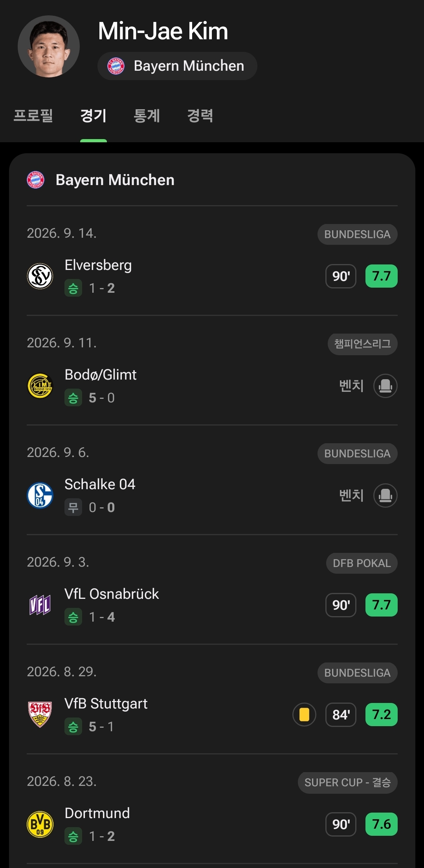Tap the Bayern München club chip under player name
The image size is (424, 868).
(x=177, y=66)
